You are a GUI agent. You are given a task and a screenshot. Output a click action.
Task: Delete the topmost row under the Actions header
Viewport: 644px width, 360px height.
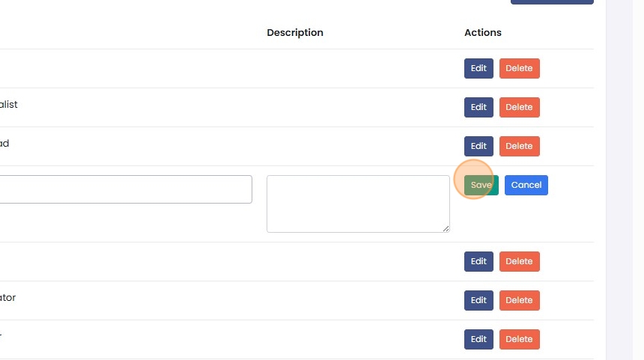point(519,68)
